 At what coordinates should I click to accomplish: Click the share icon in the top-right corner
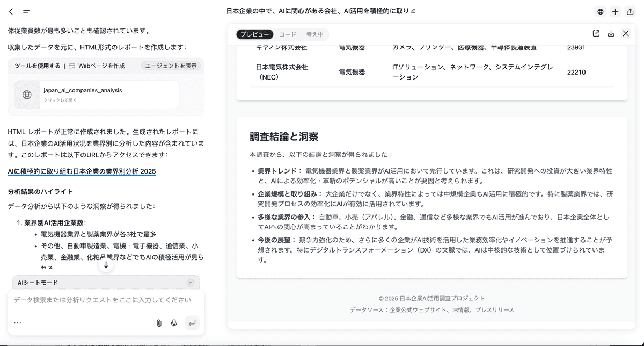(x=630, y=11)
